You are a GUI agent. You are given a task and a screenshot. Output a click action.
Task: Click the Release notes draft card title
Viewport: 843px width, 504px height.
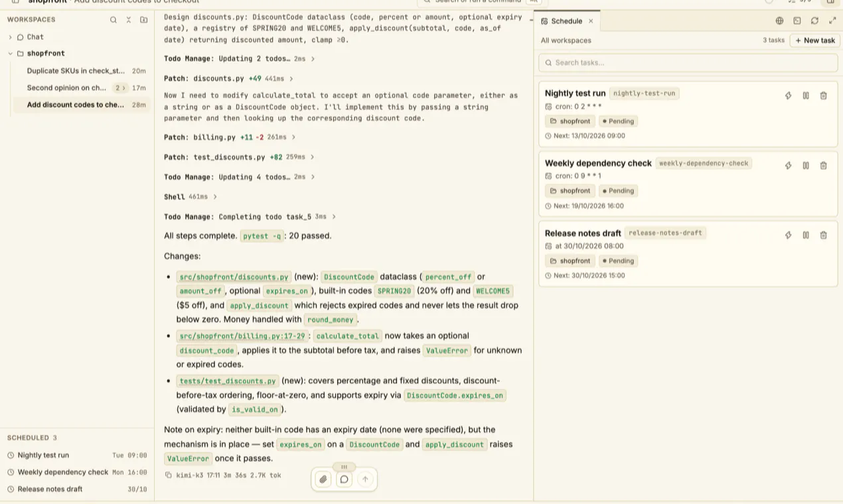[583, 233]
